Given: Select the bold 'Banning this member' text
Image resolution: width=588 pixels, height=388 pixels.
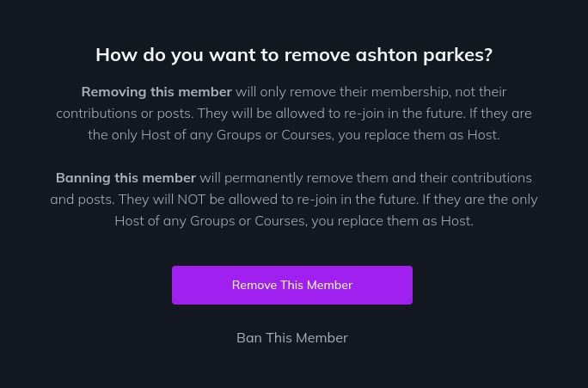Looking at the screenshot, I should pyautogui.click(x=126, y=177).
